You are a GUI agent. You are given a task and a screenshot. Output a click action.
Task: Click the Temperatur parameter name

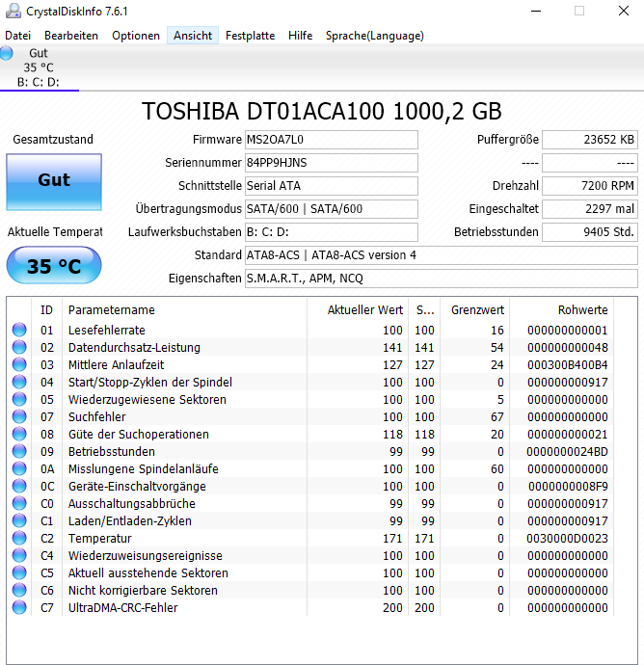click(99, 539)
